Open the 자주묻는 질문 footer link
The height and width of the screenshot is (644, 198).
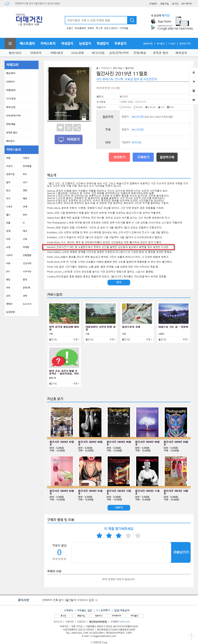click(84, 610)
